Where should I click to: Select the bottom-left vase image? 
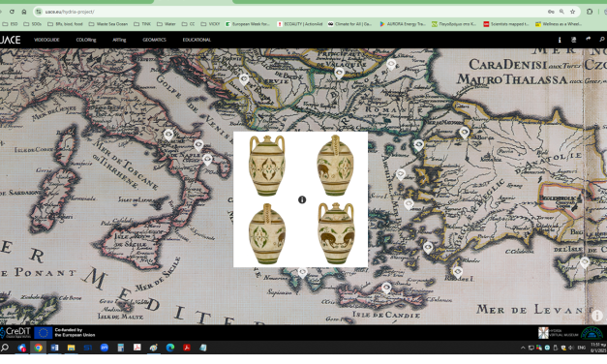coord(267,234)
